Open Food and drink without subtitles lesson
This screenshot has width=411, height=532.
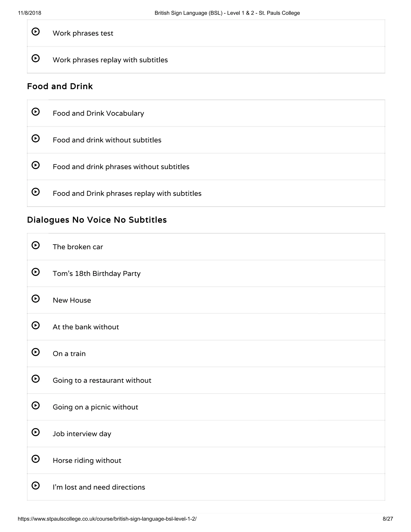[206, 140]
